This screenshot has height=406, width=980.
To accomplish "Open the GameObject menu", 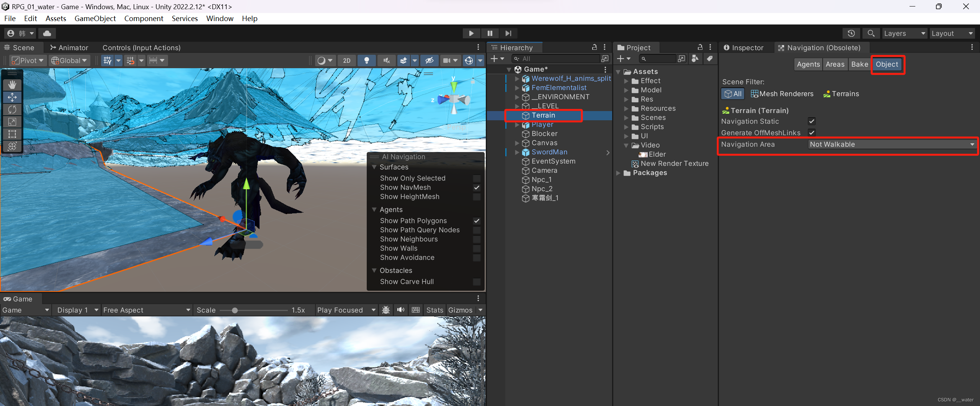I will [x=95, y=18].
